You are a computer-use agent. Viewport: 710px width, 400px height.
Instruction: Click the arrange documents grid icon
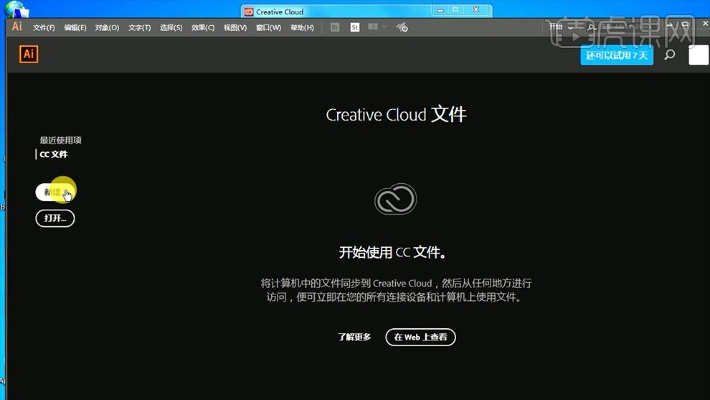pyautogui.click(x=373, y=27)
